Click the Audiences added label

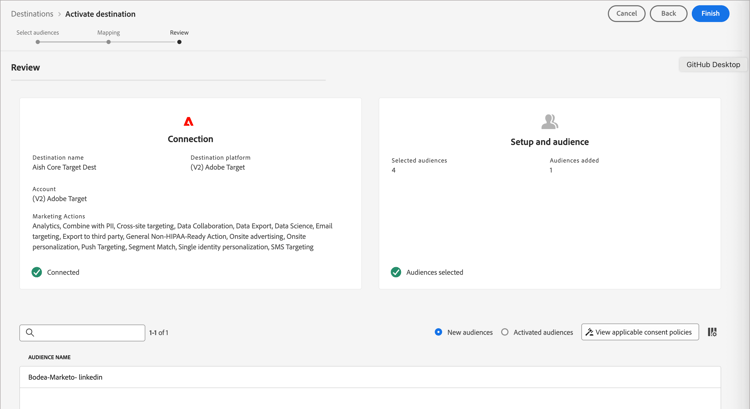click(574, 160)
